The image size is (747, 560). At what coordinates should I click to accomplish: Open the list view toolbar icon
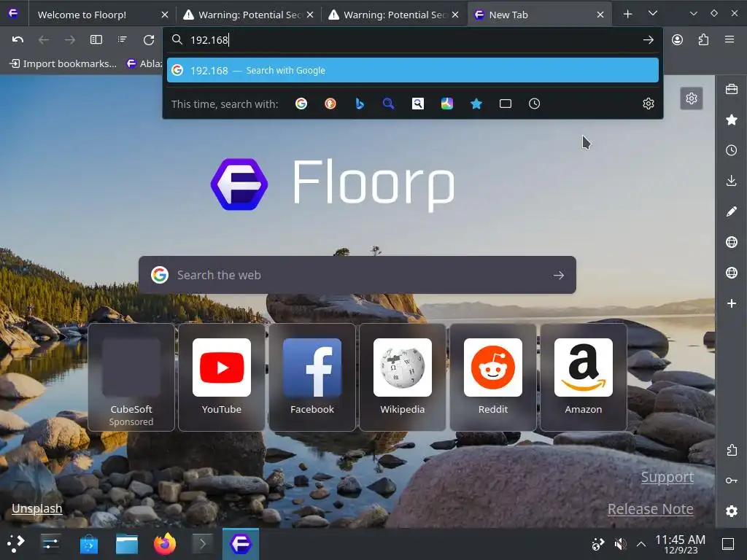[123, 39]
